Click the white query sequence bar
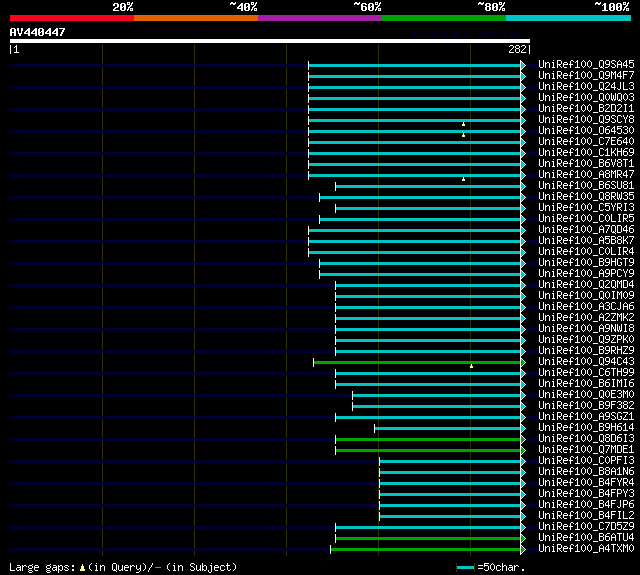Screen dimensions: 640x575 coord(270,41)
